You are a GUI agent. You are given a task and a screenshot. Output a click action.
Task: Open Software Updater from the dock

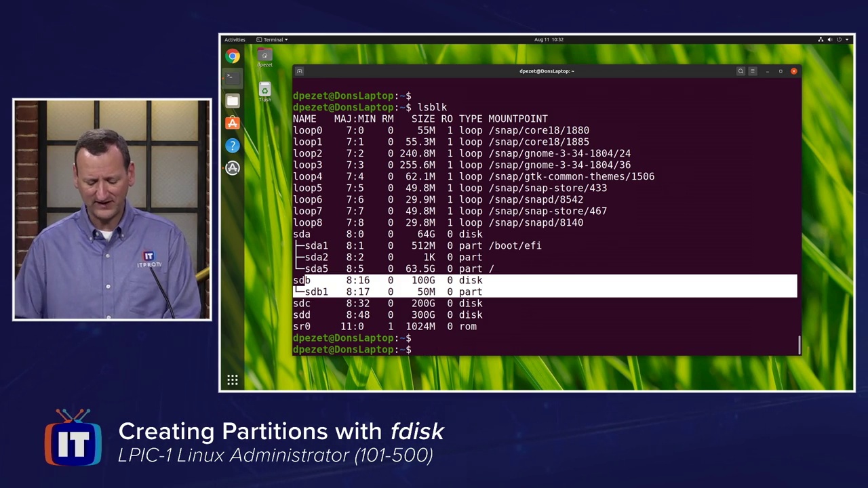[233, 167]
